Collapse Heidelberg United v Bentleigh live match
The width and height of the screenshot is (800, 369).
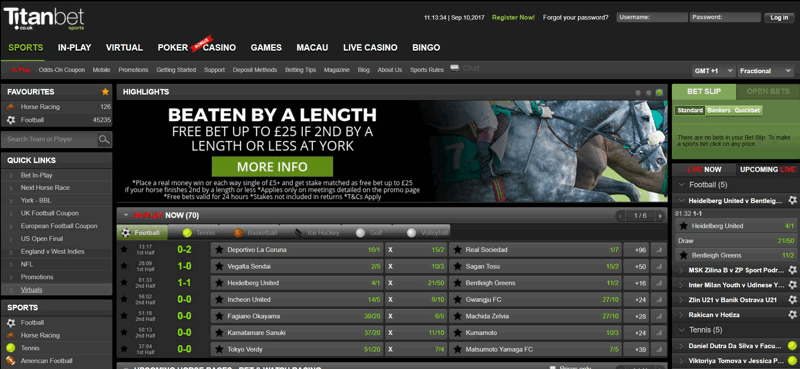(681, 201)
